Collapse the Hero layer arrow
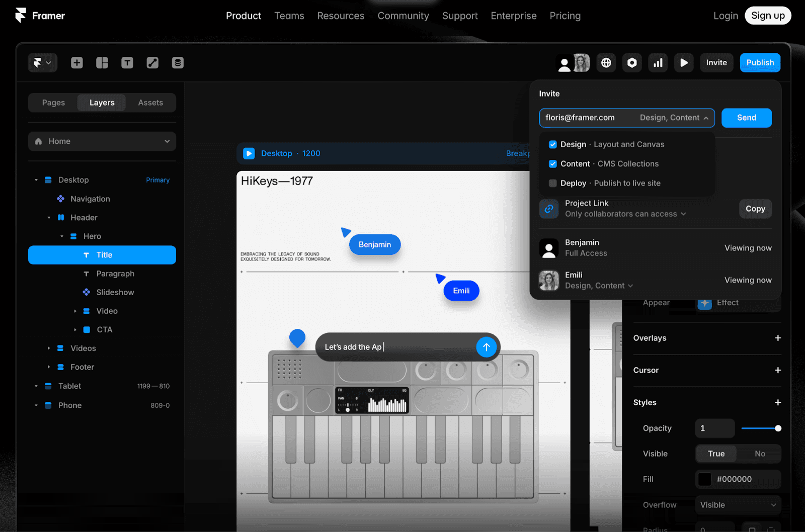805x532 pixels. pyautogui.click(x=62, y=236)
